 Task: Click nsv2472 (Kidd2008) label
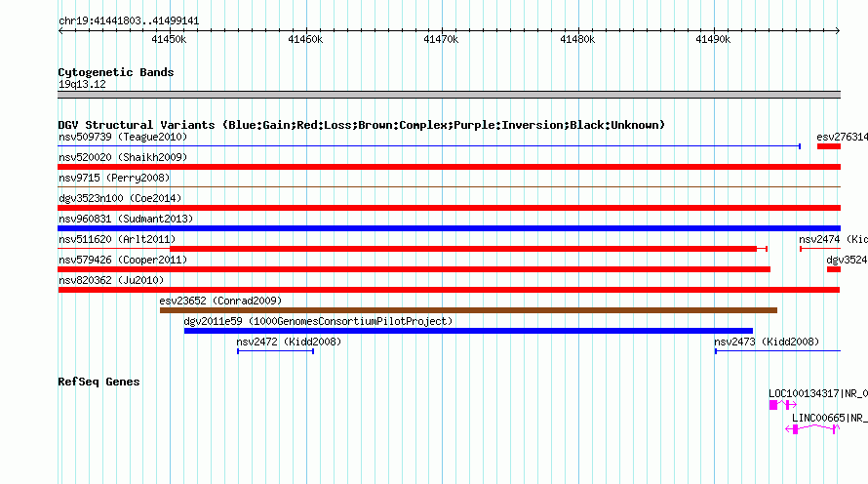(x=289, y=342)
